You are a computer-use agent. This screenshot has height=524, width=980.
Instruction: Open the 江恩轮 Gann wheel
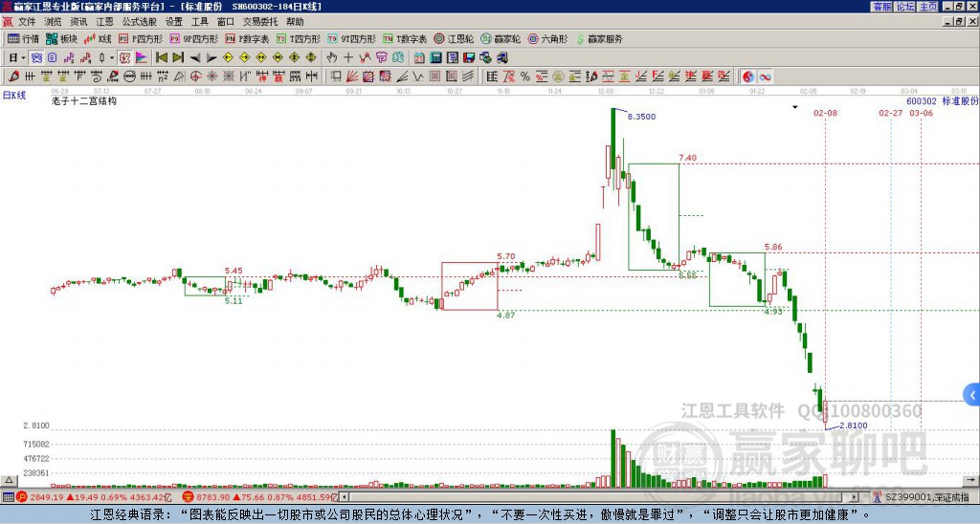click(x=454, y=38)
